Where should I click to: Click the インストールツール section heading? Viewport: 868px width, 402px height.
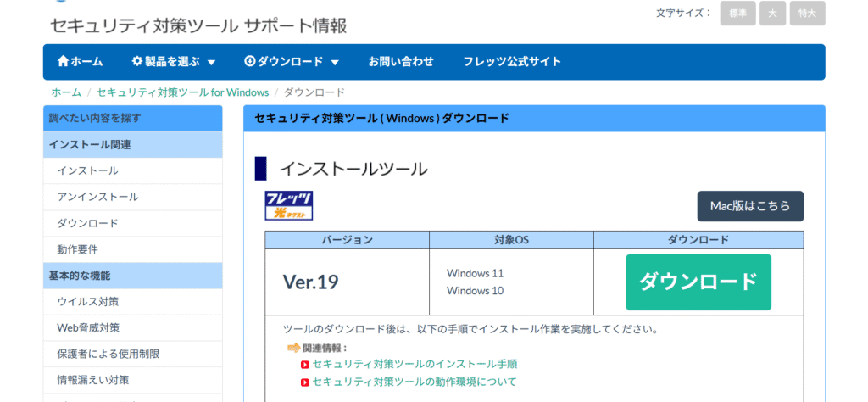click(353, 169)
